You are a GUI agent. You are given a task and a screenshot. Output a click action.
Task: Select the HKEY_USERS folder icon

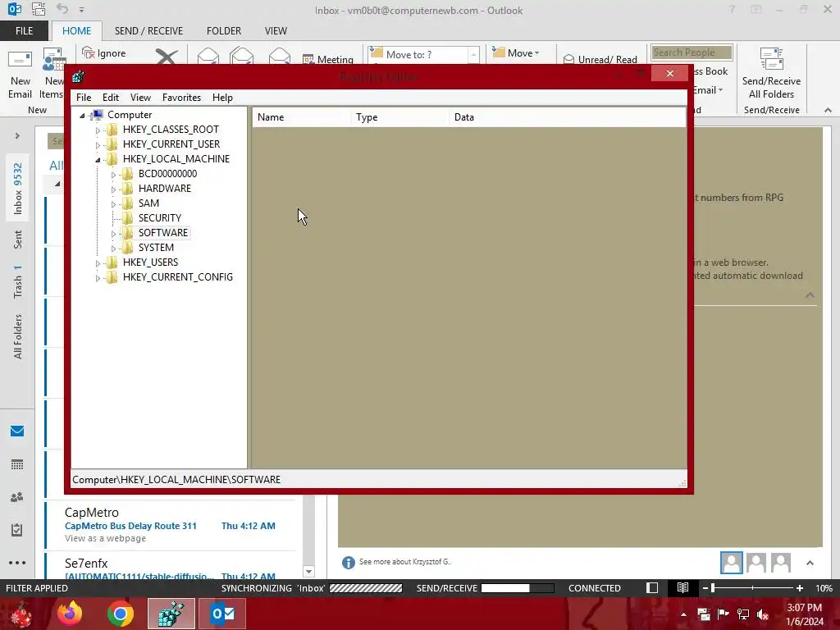pos(112,262)
